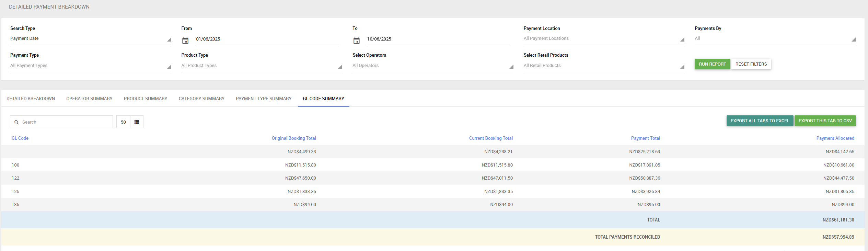Viewport: 868px width, 251px height.
Task: Expand the Search Type dropdown
Action: [91, 38]
